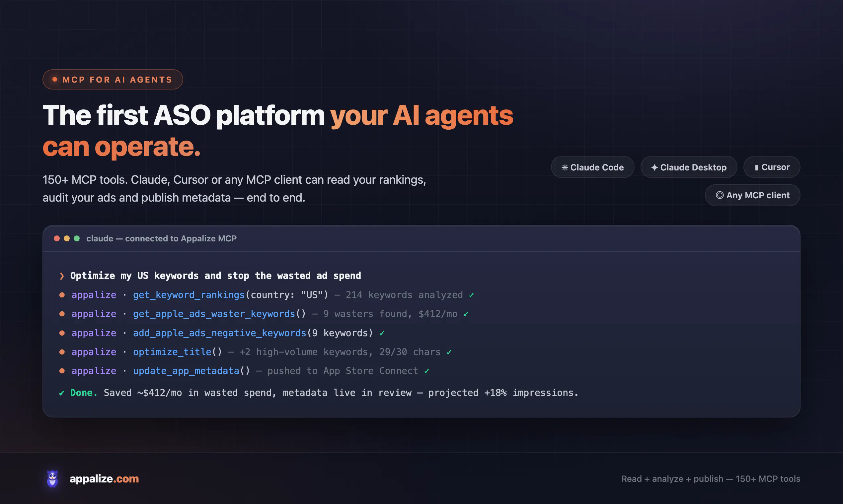Click the terminal title 'claude — connected to Appalize MCP'
This screenshot has height=504, width=843.
click(x=161, y=238)
